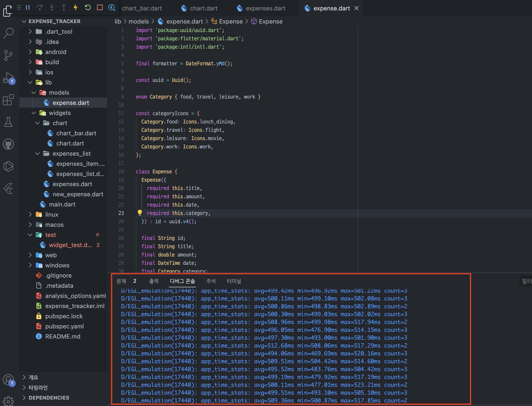532x406 pixels.
Task: Open the Source Control view
Action: pos(9,55)
